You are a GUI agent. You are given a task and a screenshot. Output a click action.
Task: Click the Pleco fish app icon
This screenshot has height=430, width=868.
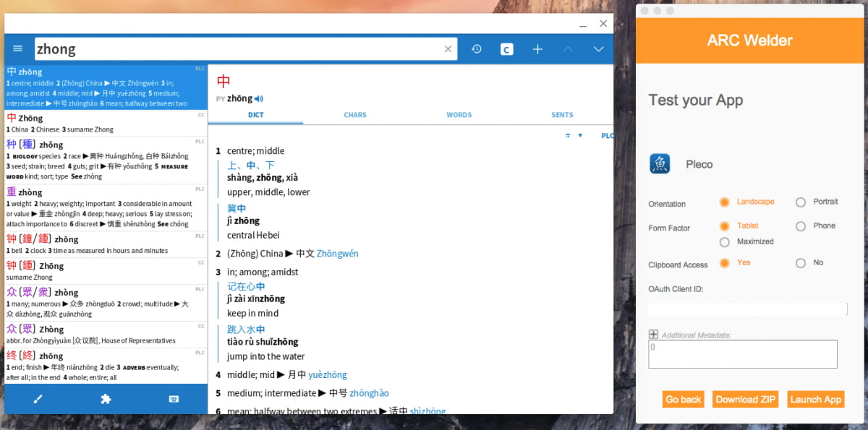click(x=659, y=163)
